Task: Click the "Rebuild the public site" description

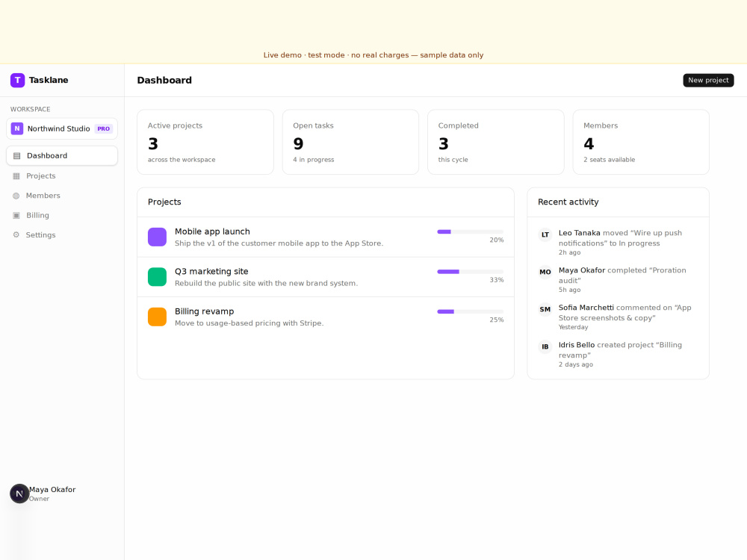Action: point(266,283)
